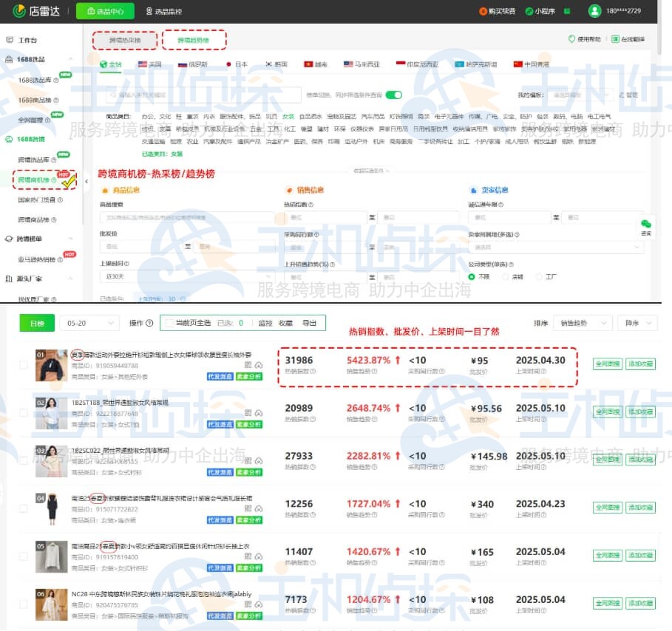Click QR code icon on first product row
672x631 pixels.
pyautogui.click(x=248, y=365)
